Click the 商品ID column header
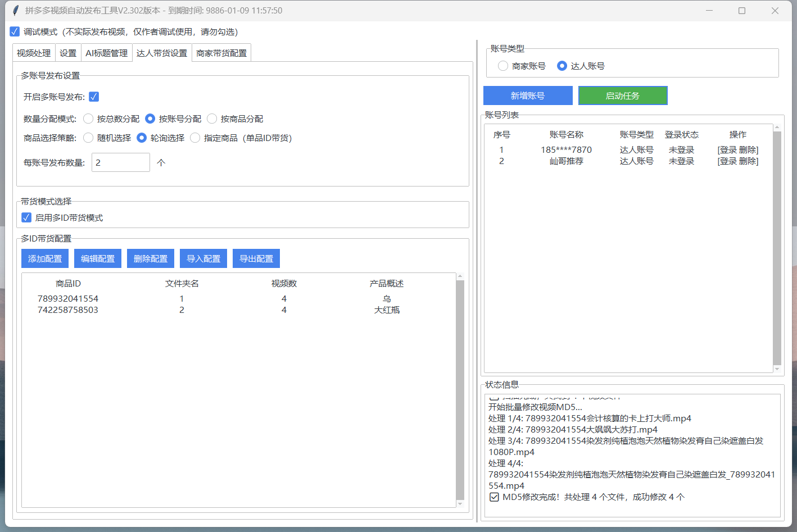This screenshot has height=532, width=797. tap(68, 284)
